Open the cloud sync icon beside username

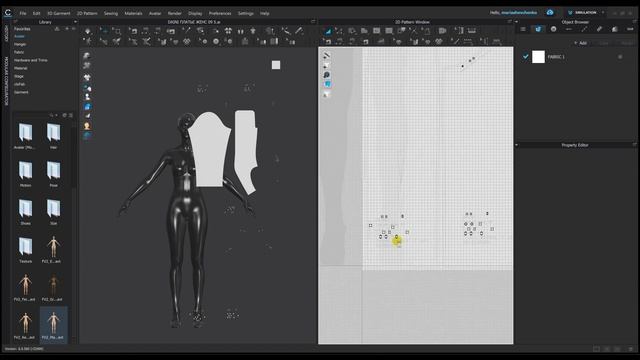[x=550, y=13]
